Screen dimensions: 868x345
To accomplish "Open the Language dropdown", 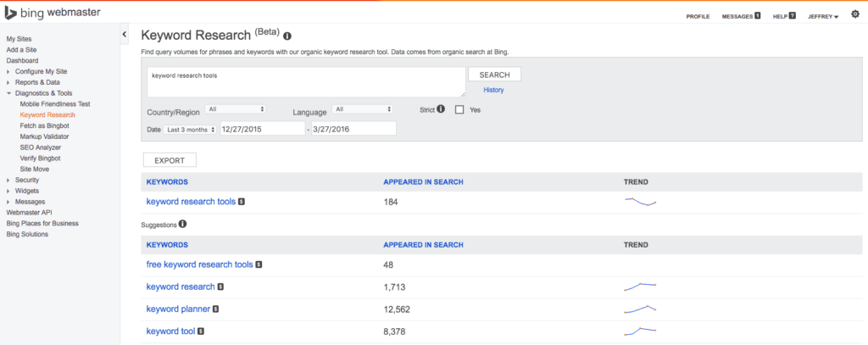I will tap(362, 109).
